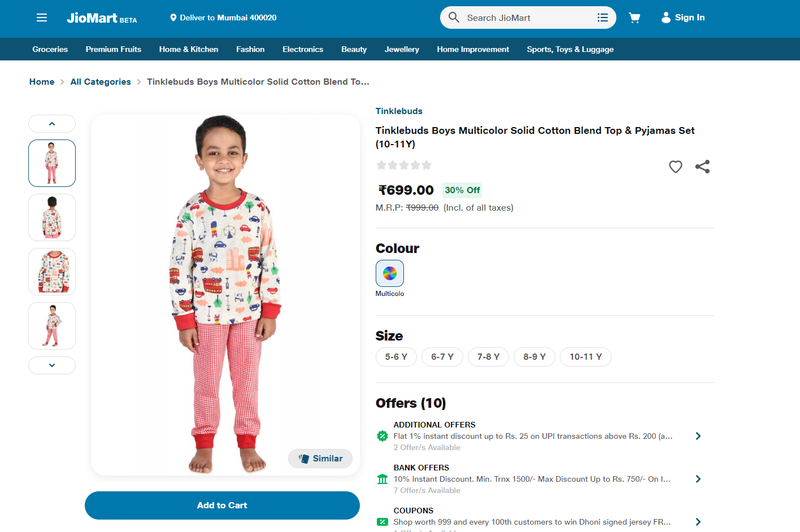Click the shopping cart icon
This screenshot has width=800, height=532.
tap(634, 18)
